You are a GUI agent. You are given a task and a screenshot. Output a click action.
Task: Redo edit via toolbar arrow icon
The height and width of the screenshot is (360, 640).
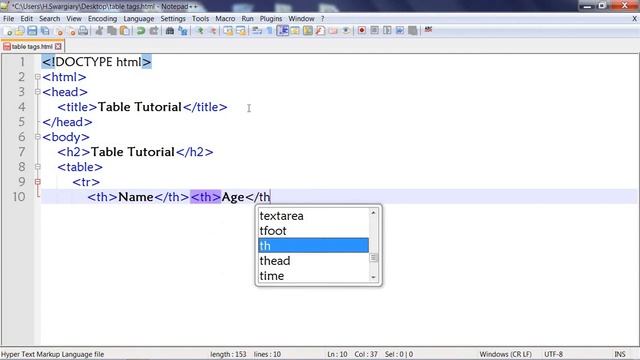tap(153, 31)
